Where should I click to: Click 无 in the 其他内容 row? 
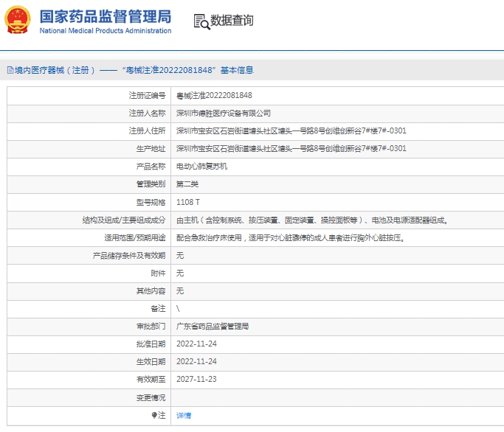point(180,290)
